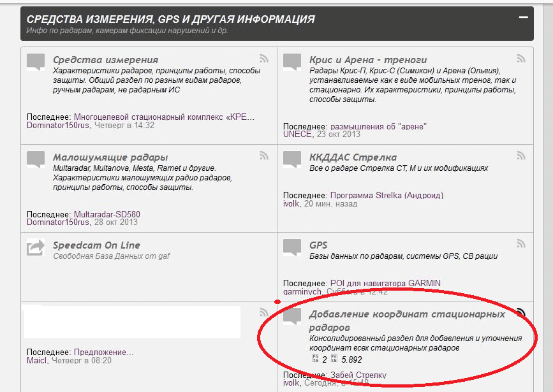Viewport: 553px width, 392px height.
Task: Open last post POI для навигатора GARMIN
Action: (x=385, y=283)
